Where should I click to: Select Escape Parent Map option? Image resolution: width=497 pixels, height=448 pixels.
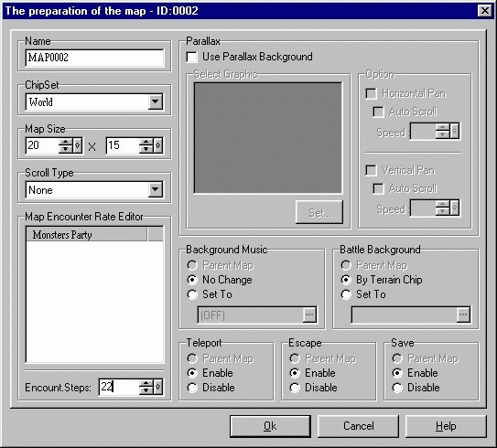pos(295,358)
